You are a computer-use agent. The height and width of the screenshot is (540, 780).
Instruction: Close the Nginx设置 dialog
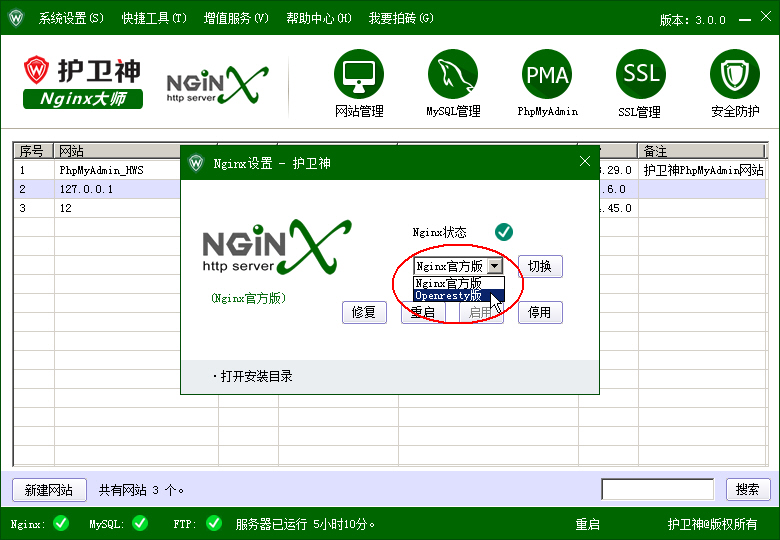[x=585, y=162]
